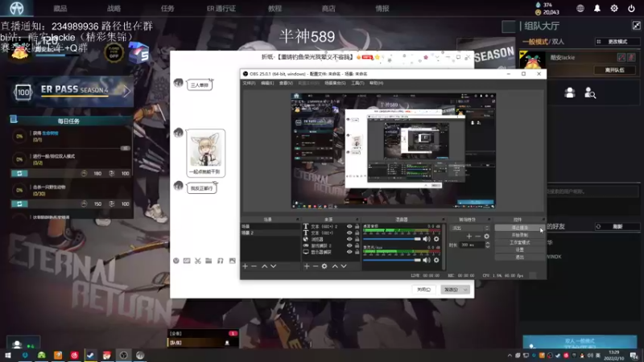Open source properties gear in OBS sources panel
The height and width of the screenshot is (362, 644).
point(324,266)
